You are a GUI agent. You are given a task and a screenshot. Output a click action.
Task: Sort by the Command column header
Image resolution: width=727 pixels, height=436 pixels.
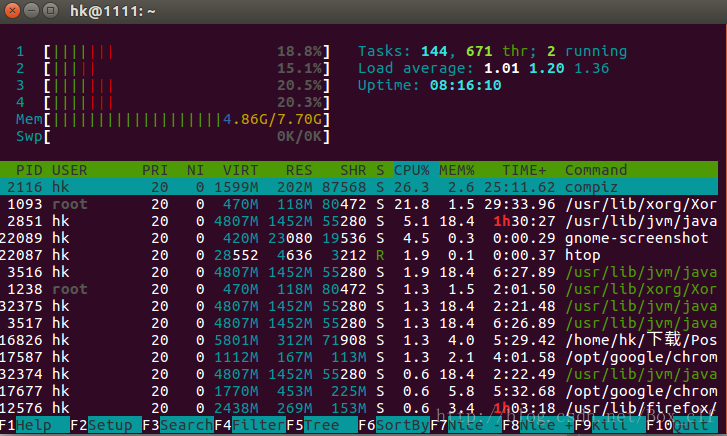(596, 170)
